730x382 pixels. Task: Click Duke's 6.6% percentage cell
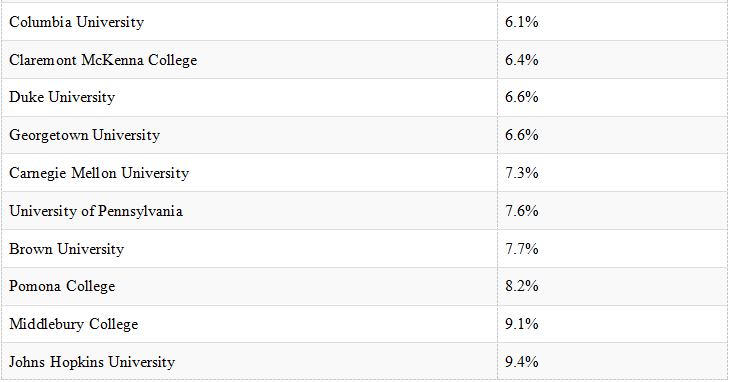coord(613,97)
